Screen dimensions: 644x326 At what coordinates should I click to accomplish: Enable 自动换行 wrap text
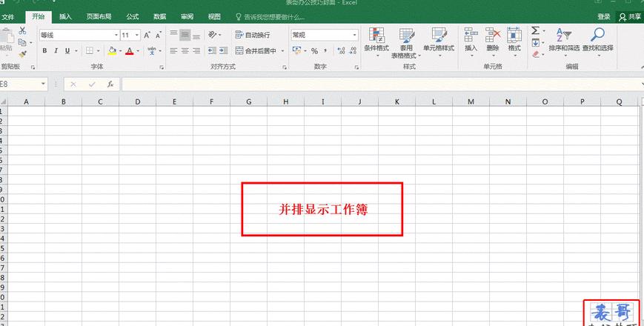click(253, 35)
